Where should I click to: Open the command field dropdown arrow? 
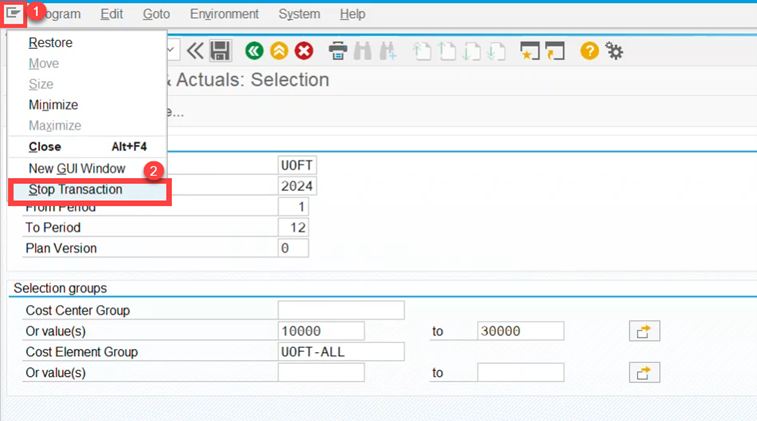click(172, 50)
